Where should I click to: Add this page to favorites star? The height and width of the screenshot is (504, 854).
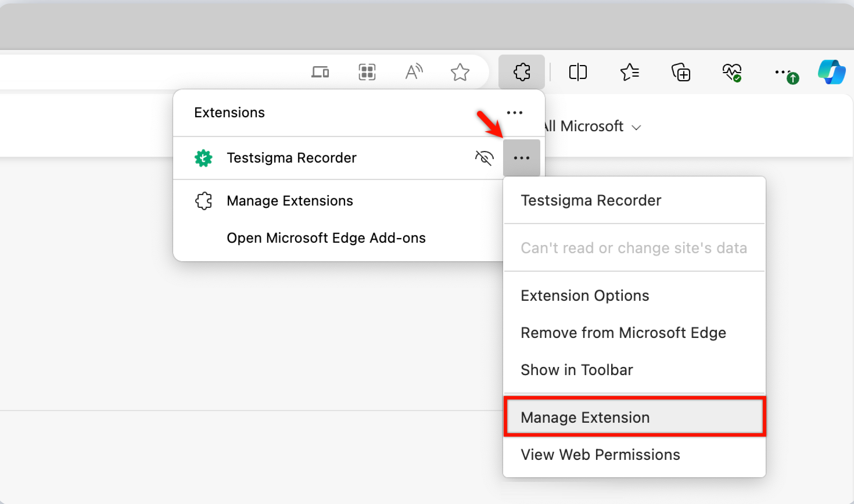[x=460, y=72]
